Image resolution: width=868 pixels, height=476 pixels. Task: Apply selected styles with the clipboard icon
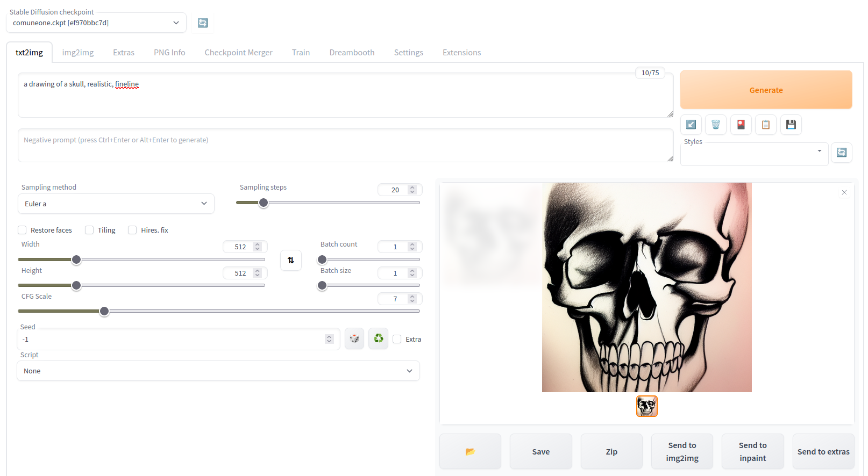click(766, 125)
